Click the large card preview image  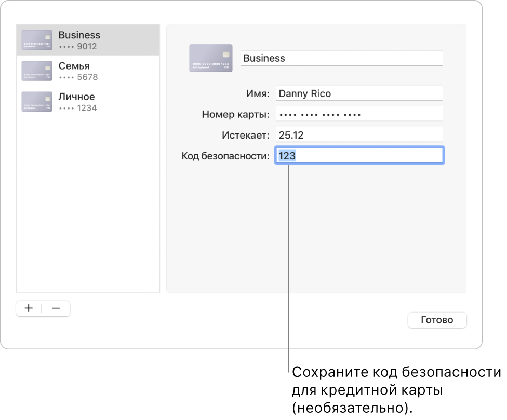tap(210, 58)
